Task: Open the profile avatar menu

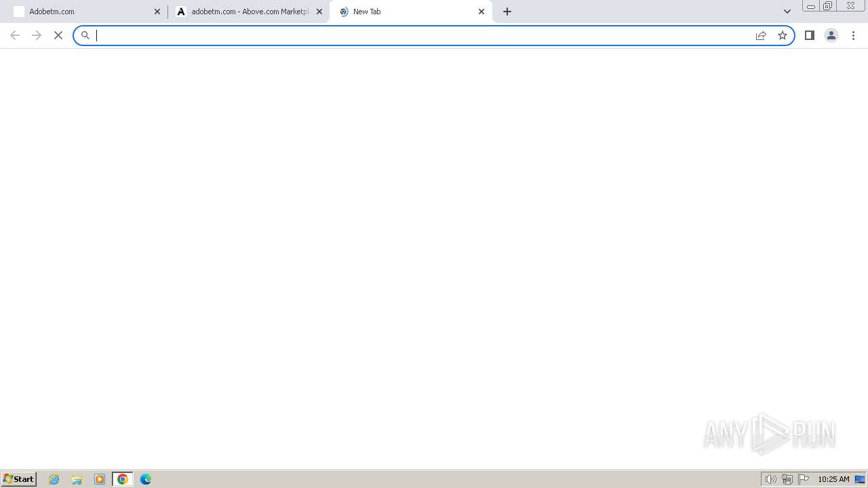Action: (x=831, y=35)
